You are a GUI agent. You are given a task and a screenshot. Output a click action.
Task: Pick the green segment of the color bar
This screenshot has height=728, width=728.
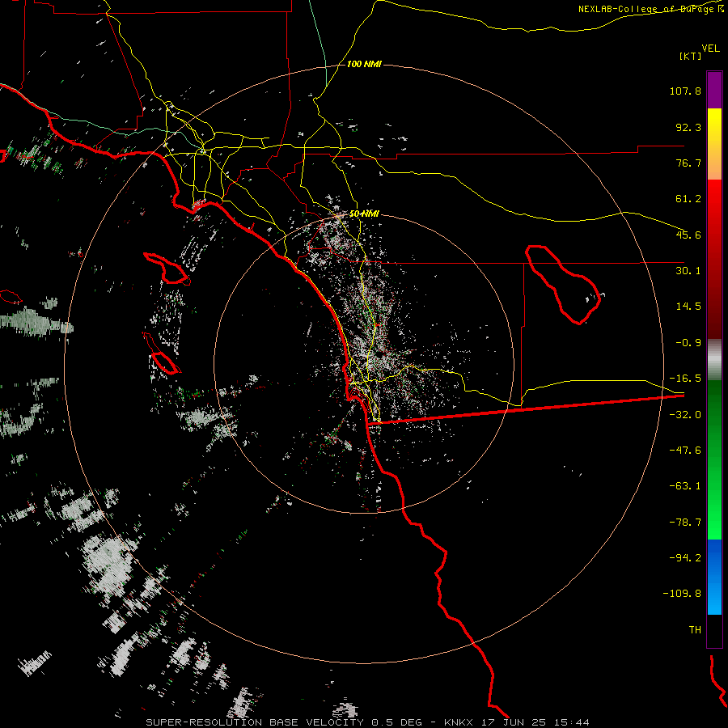click(x=714, y=459)
